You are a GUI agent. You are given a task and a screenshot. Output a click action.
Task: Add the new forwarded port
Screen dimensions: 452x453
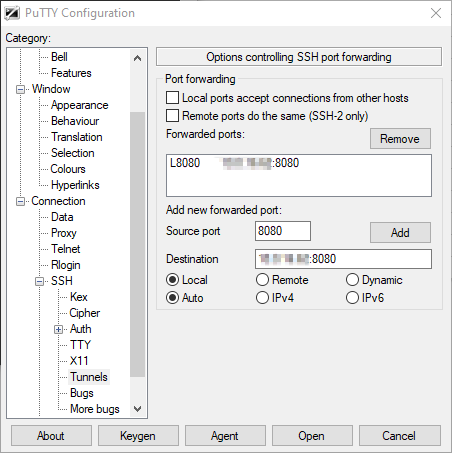coord(400,233)
